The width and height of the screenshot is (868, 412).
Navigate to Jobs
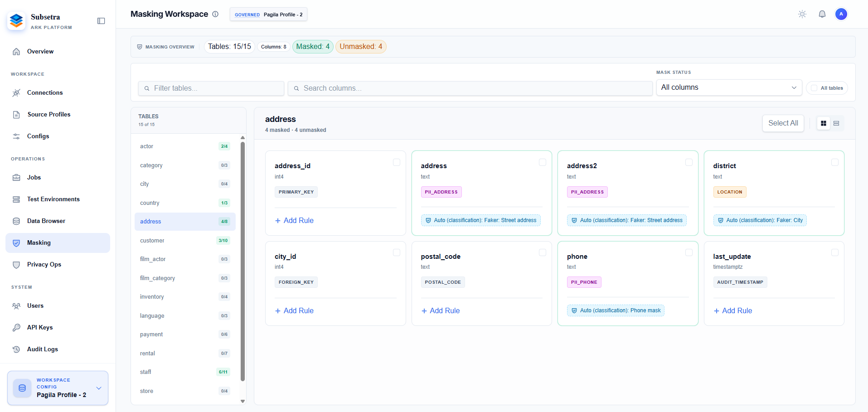[58, 178]
